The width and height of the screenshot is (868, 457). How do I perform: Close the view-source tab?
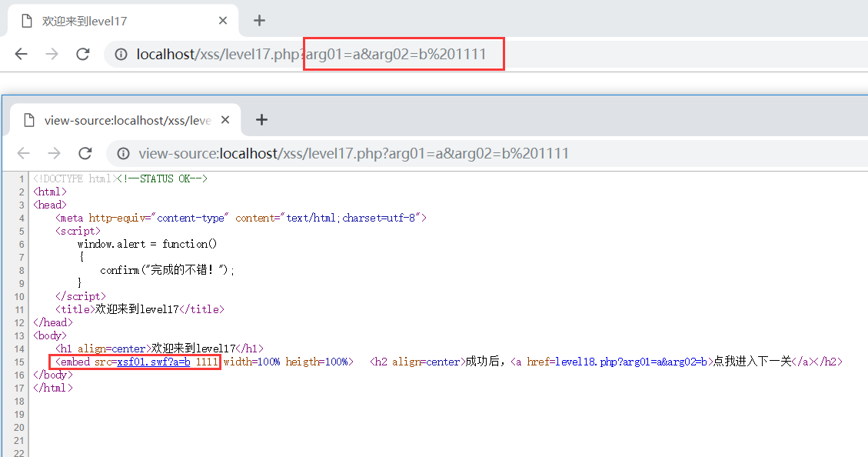225,120
